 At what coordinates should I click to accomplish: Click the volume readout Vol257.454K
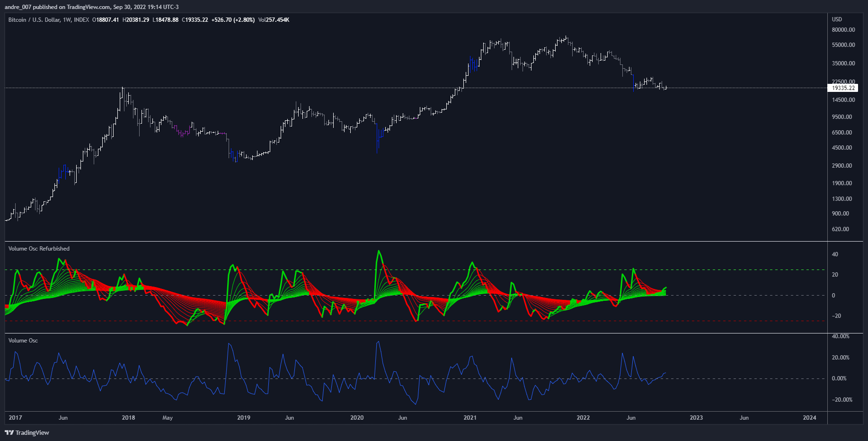tap(274, 20)
